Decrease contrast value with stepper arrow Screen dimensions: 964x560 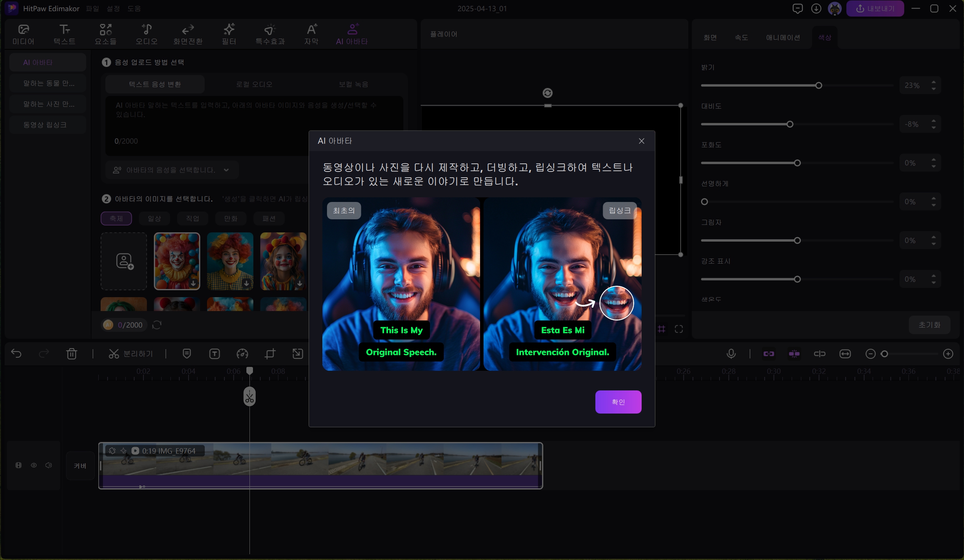(x=934, y=128)
